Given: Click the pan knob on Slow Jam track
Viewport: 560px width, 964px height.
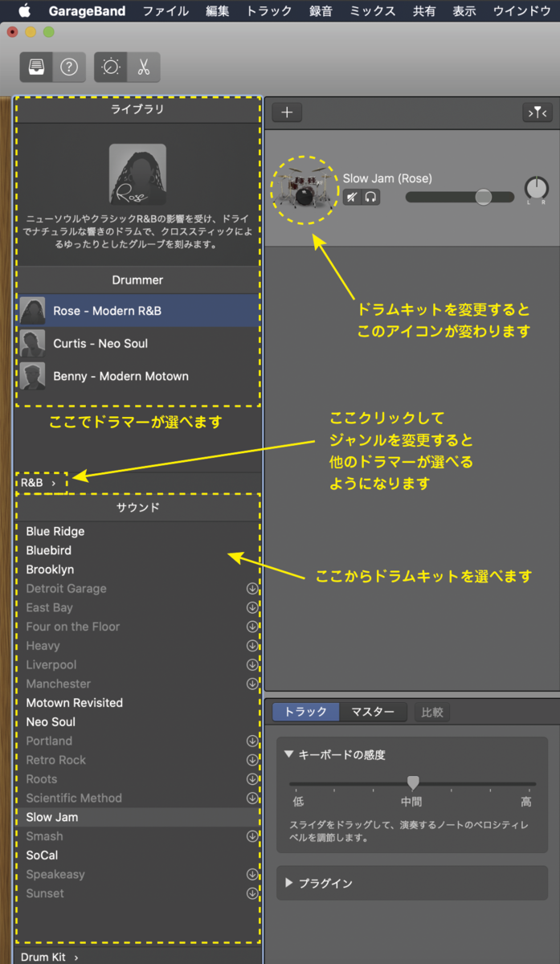Looking at the screenshot, I should click(x=536, y=190).
